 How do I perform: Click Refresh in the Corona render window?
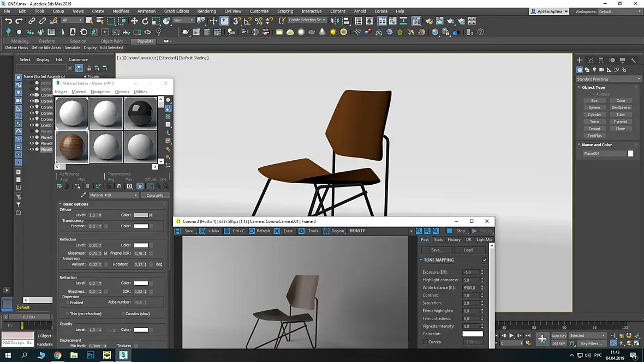tap(260, 231)
